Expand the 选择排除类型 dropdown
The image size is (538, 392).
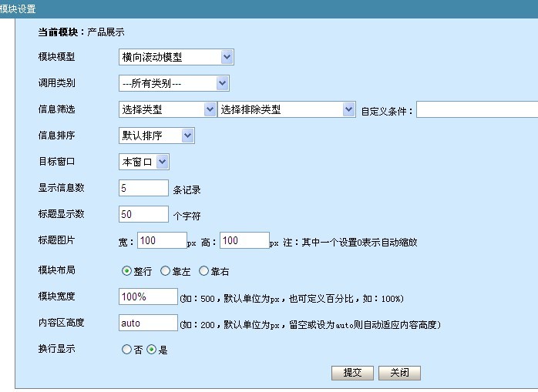(287, 109)
